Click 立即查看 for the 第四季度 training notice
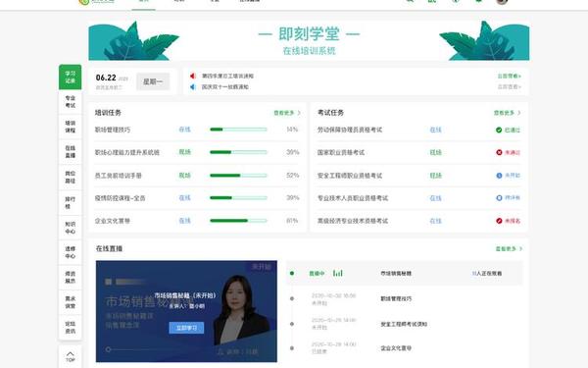Image resolution: width=588 pixels, height=368 pixels. pyautogui.click(x=509, y=76)
